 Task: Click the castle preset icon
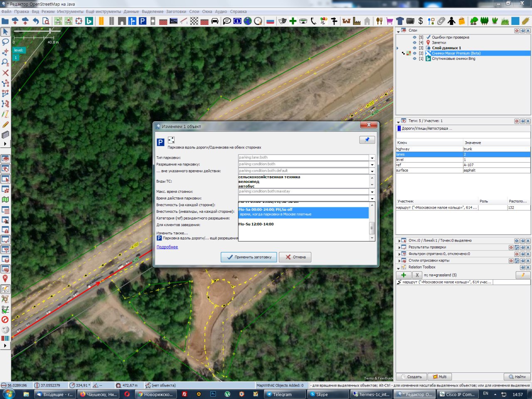click(346, 21)
